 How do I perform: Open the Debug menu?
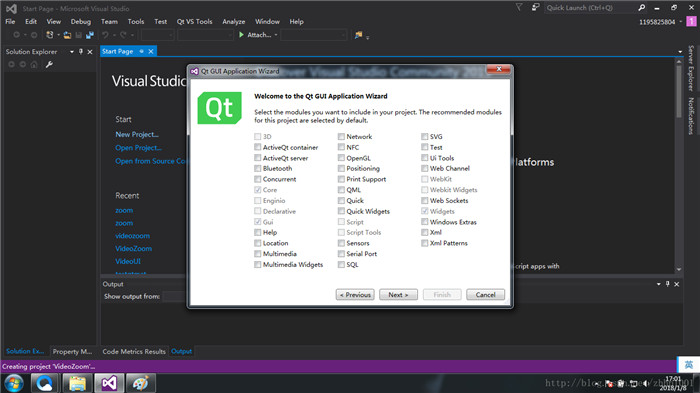(81, 21)
